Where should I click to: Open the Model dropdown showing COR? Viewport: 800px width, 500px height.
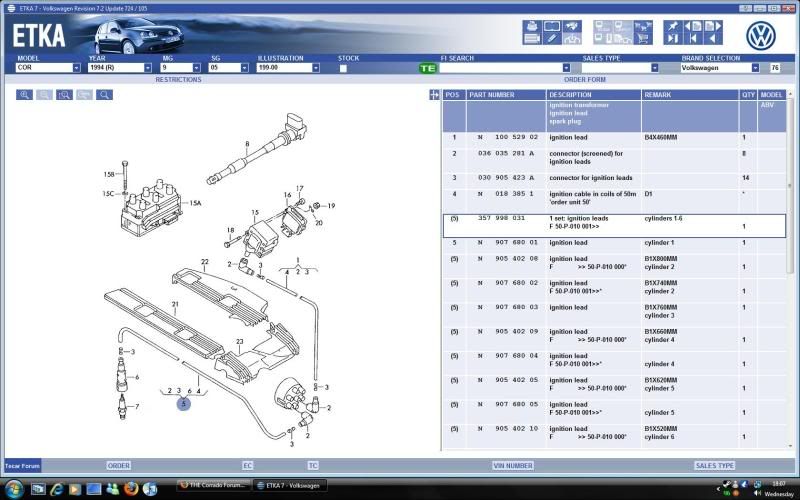coord(76,68)
